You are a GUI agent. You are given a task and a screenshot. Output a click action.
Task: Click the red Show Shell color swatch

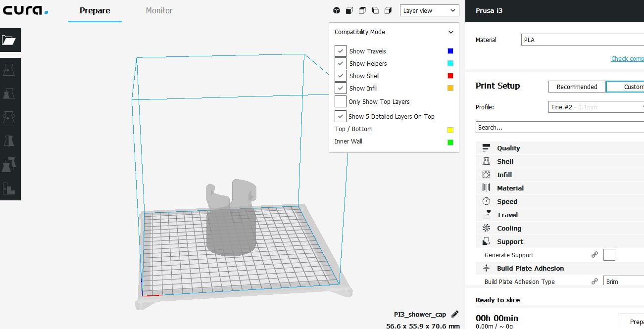point(450,76)
